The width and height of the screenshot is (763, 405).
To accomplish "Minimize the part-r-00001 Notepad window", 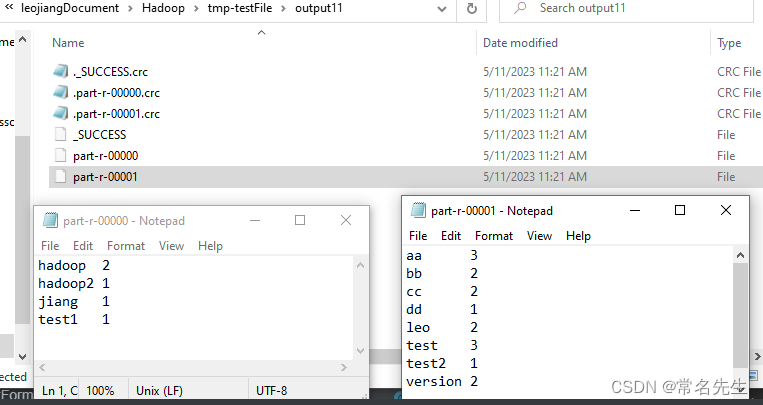I will click(x=635, y=210).
